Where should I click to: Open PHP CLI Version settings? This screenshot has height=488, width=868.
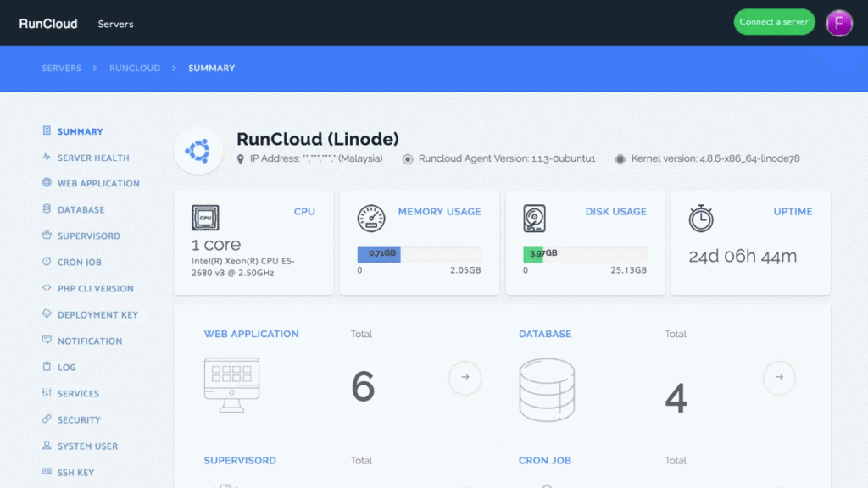coord(95,289)
